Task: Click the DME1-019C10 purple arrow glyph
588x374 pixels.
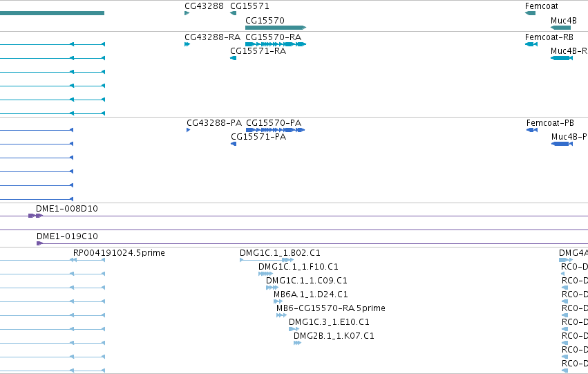Action: 40,243
